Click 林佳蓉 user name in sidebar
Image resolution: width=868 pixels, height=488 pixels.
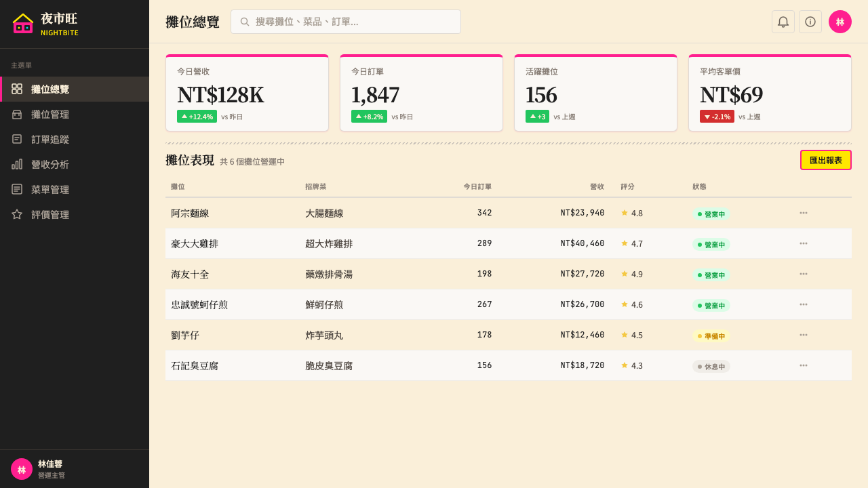(50, 464)
